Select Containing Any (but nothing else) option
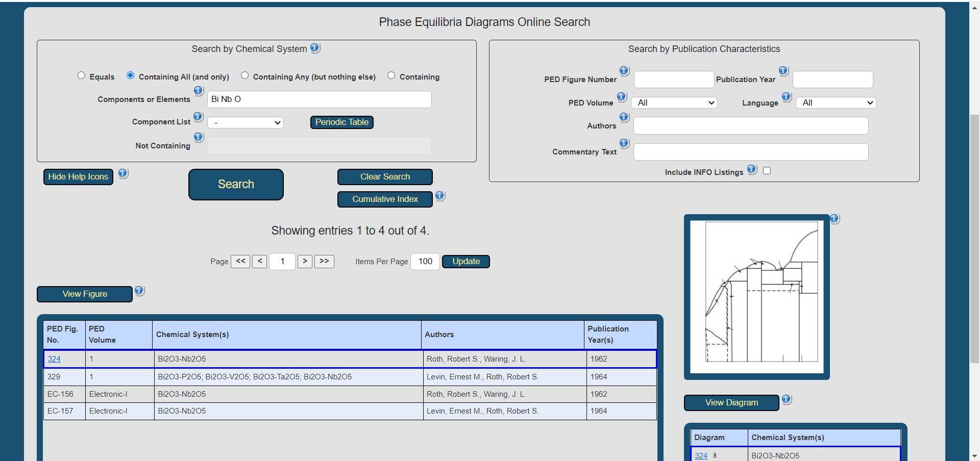Image resolution: width=980 pixels, height=461 pixels. click(245, 75)
